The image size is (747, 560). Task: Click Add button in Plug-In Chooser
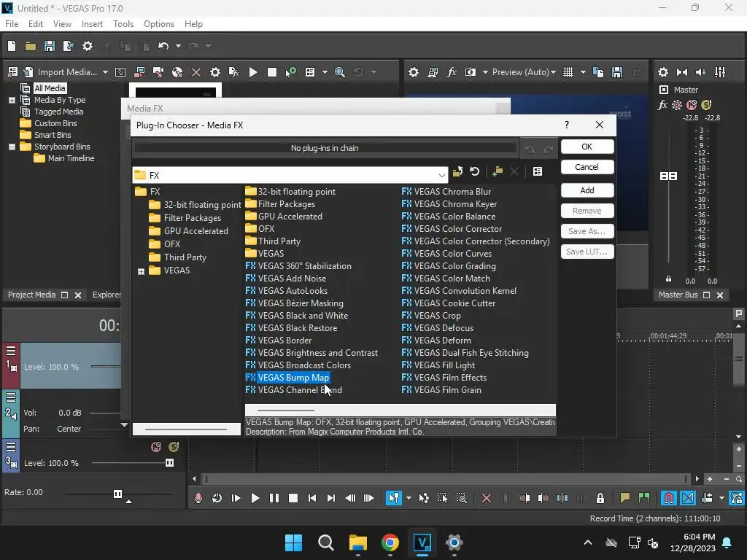587,190
